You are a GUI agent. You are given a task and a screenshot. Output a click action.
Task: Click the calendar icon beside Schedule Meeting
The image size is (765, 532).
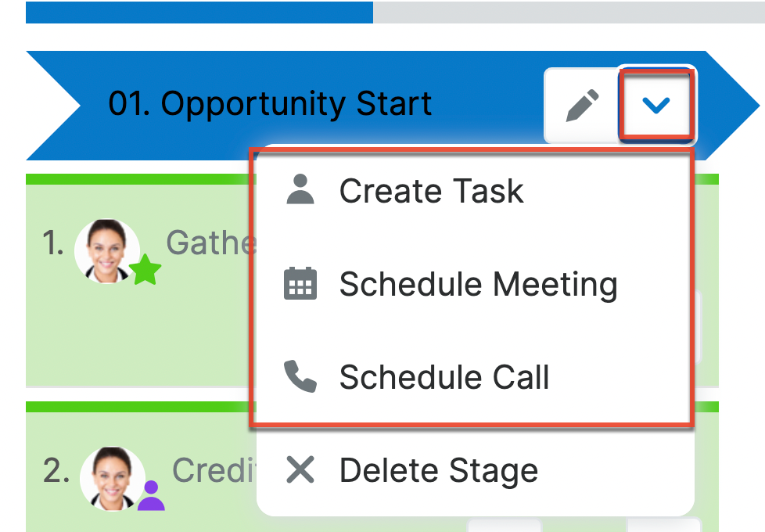pos(300,284)
